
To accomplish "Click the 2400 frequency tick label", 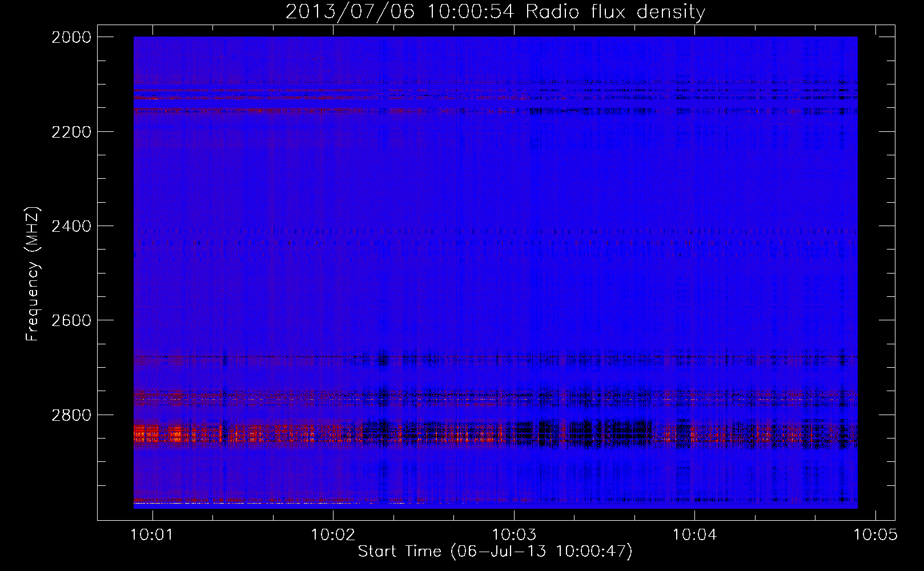I will pos(71,226).
